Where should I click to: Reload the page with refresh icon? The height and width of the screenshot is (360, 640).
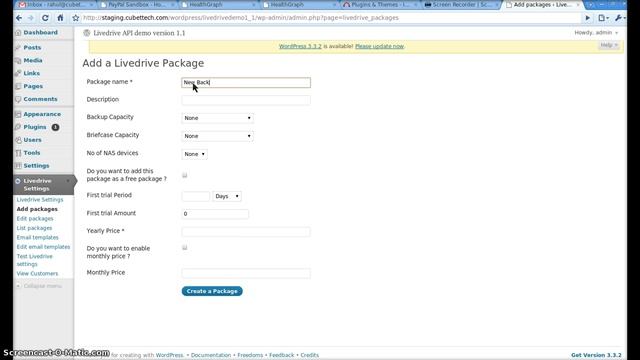tap(45, 18)
